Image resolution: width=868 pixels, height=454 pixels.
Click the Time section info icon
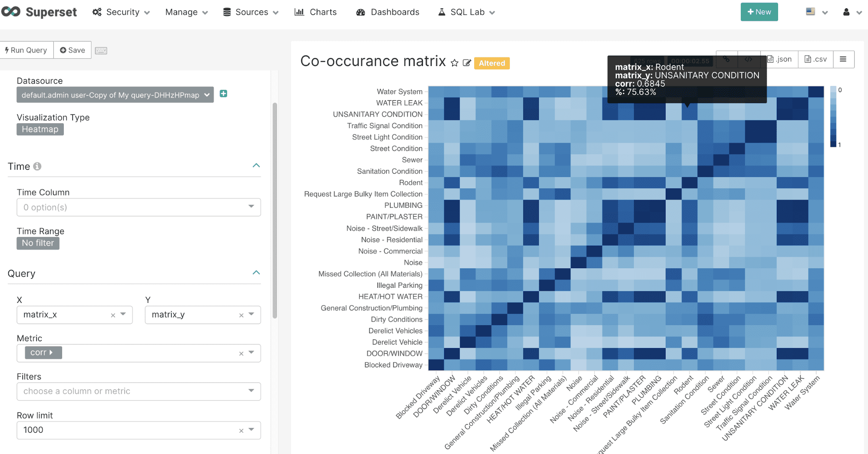click(37, 166)
